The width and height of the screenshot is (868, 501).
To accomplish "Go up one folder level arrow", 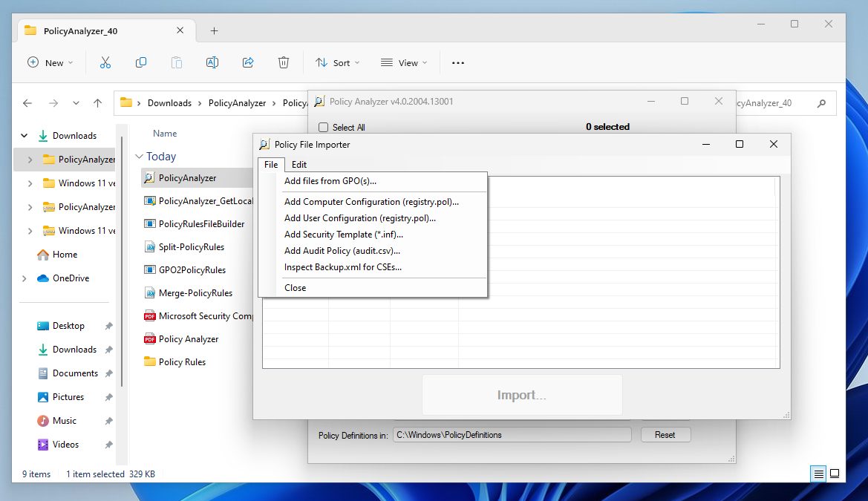I will click(x=98, y=103).
